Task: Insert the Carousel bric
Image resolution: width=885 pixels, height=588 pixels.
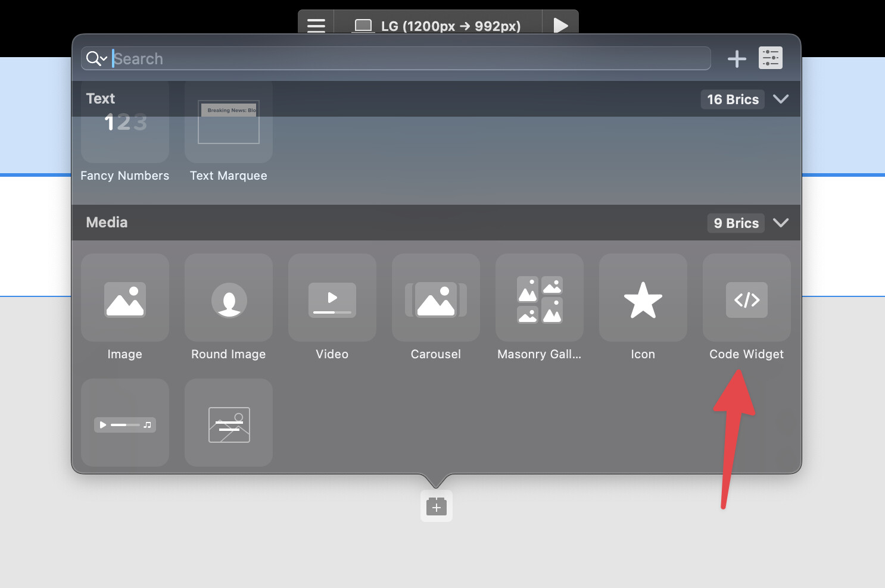Action: [436, 298]
